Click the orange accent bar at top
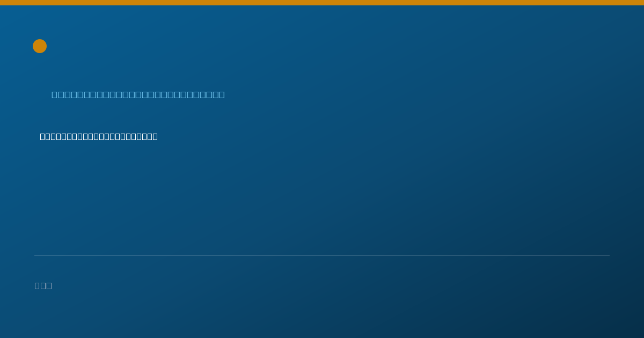 322,3
